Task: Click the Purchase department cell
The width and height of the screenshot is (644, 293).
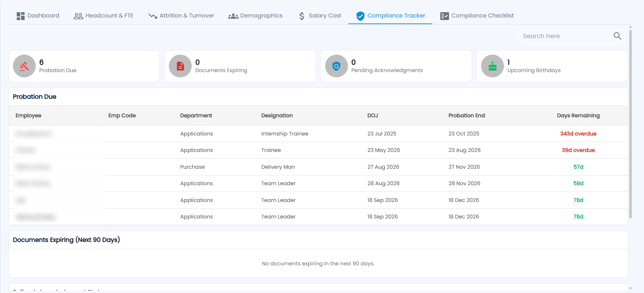Action: coord(192,167)
